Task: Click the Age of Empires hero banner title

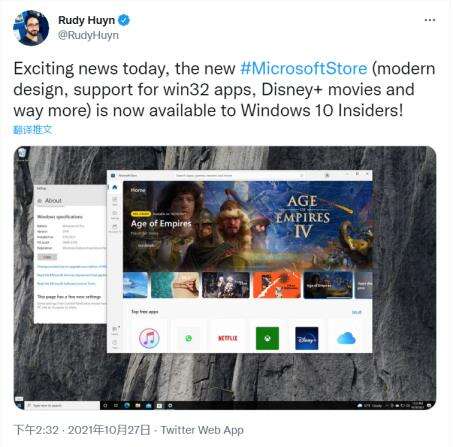Action: point(161,223)
